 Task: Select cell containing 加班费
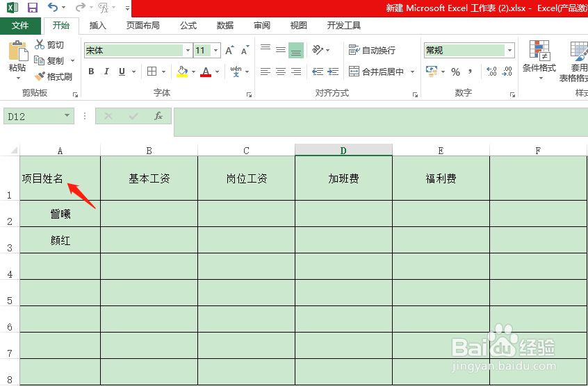coord(343,178)
